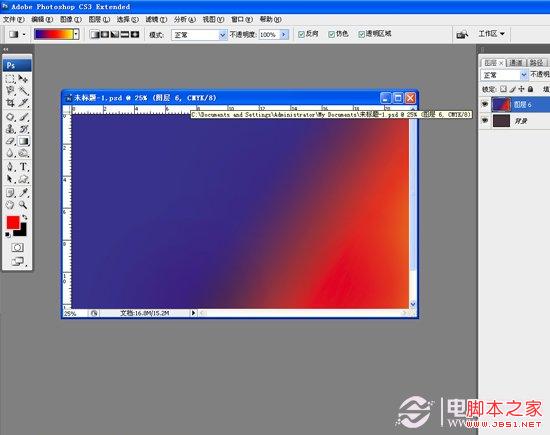Viewport: 550px width, 435px height.
Task: Open the Image (图像) menu
Action: coord(71,20)
